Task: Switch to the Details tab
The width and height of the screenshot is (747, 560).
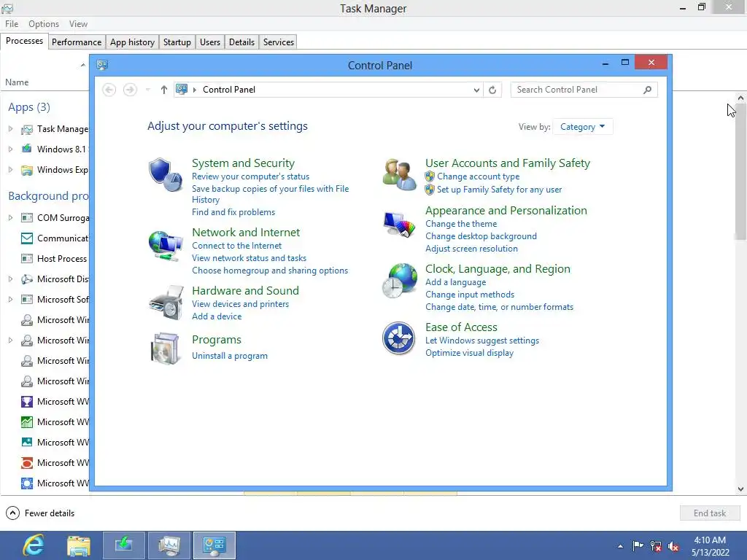Action: tap(241, 42)
